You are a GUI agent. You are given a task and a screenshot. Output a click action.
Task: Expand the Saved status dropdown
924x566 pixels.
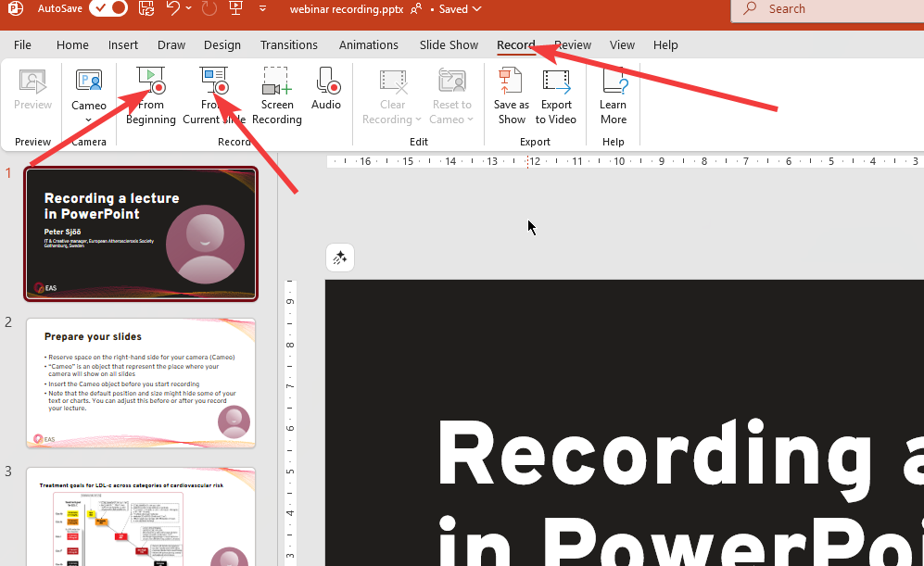click(460, 9)
